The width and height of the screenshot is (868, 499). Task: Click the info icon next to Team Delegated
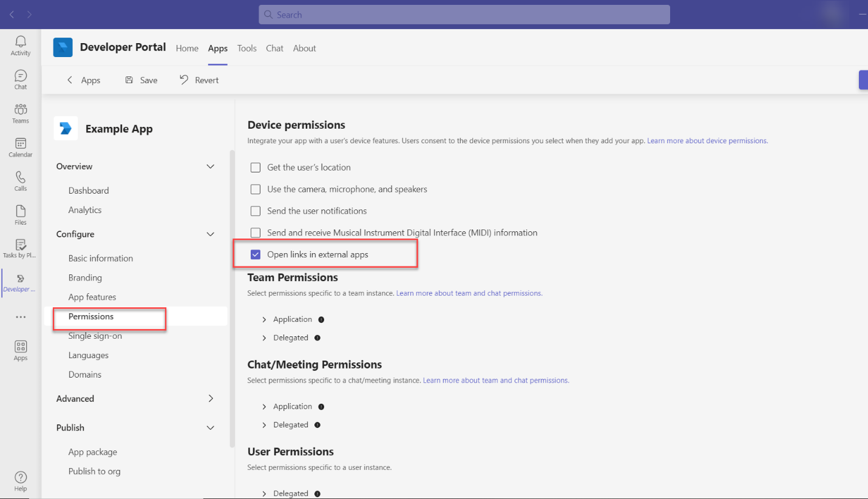(317, 338)
